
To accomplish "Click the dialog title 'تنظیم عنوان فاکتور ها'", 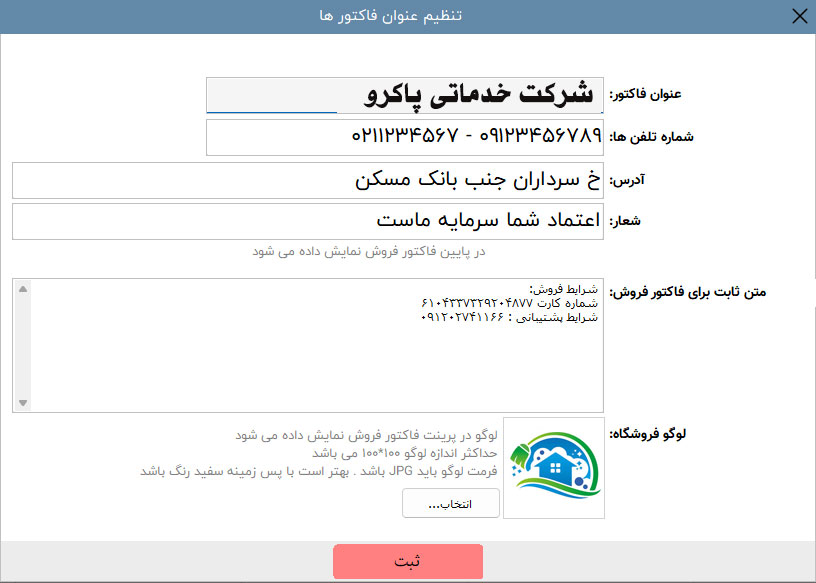I will click(391, 16).
